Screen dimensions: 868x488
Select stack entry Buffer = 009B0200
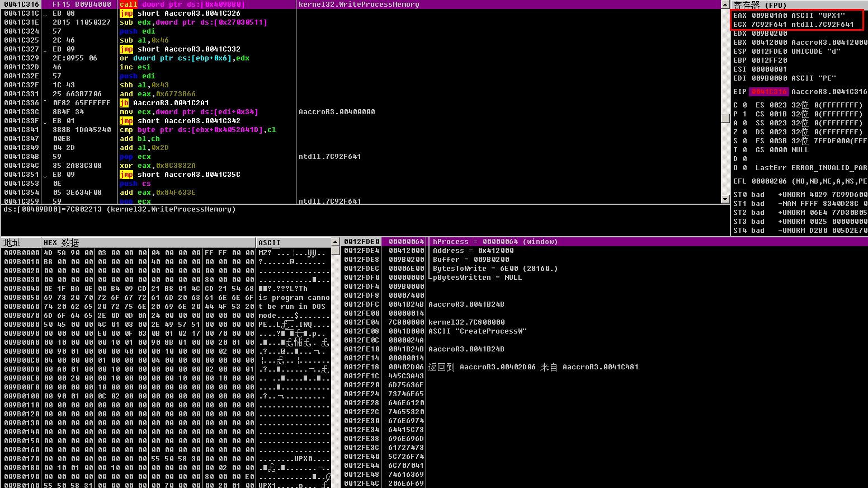pos(605,260)
